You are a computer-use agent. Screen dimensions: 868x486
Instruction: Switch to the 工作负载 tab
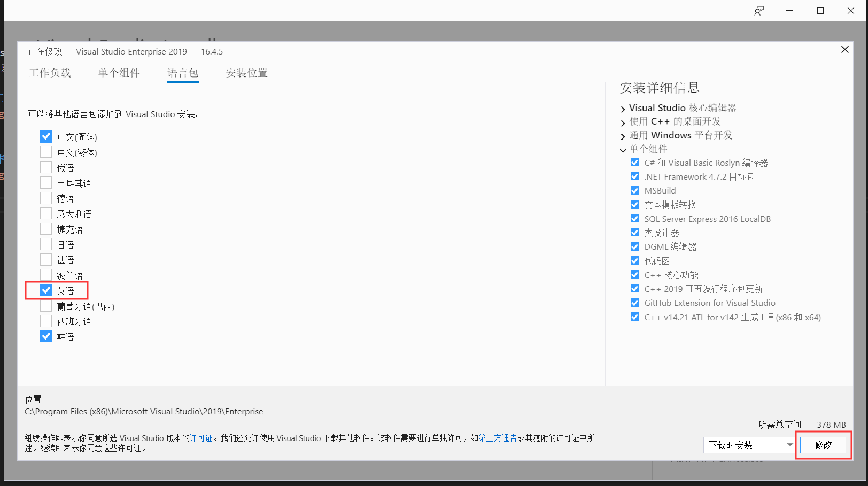point(50,73)
